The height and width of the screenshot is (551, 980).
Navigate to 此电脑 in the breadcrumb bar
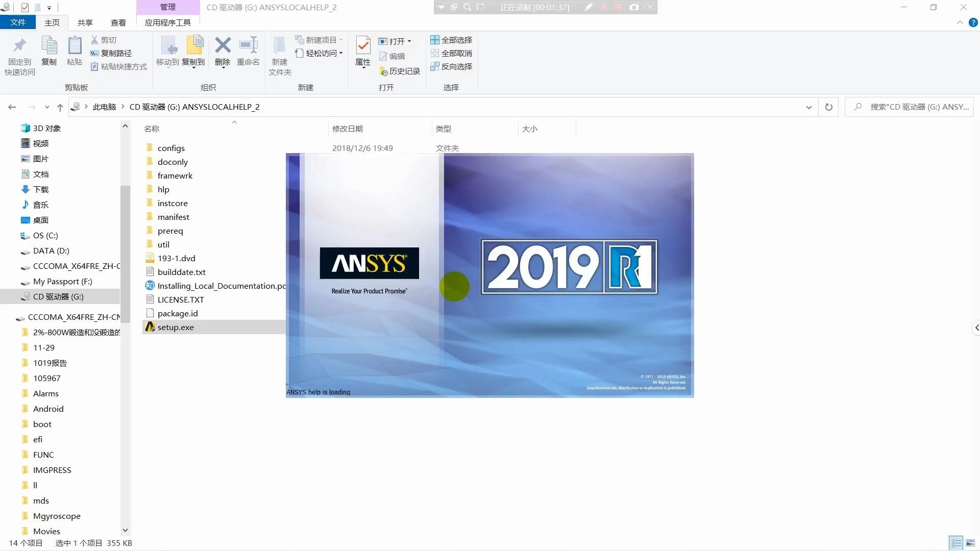pos(104,107)
